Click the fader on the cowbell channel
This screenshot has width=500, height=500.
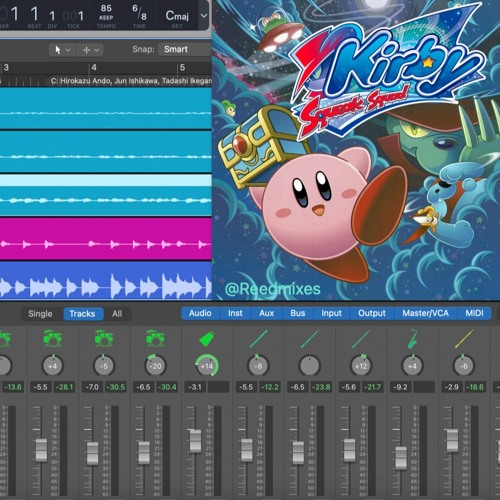pyautogui.click(x=195, y=441)
